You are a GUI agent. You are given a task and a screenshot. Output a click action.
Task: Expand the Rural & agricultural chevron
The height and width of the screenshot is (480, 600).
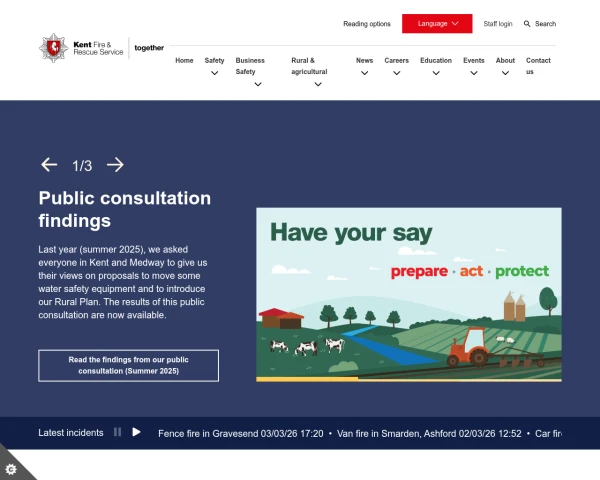pyautogui.click(x=318, y=84)
